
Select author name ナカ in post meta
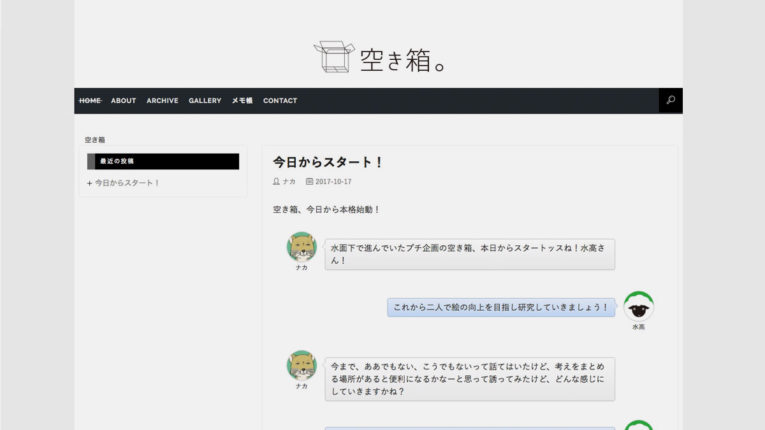point(289,182)
